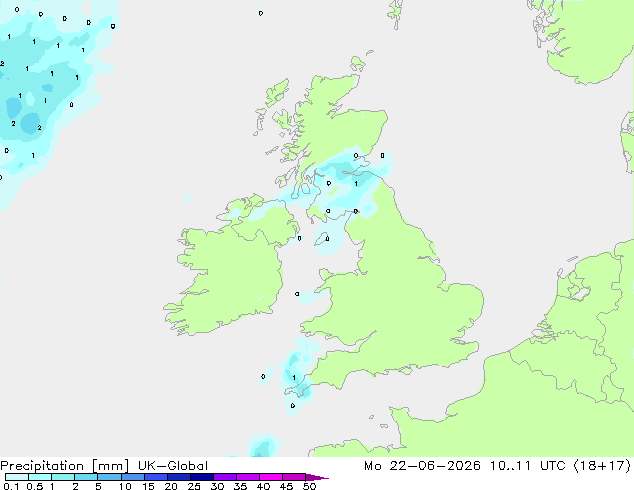Screen dimensions: 634x490
Task: Click the "UK-Global" model name label
Action: 173,466
